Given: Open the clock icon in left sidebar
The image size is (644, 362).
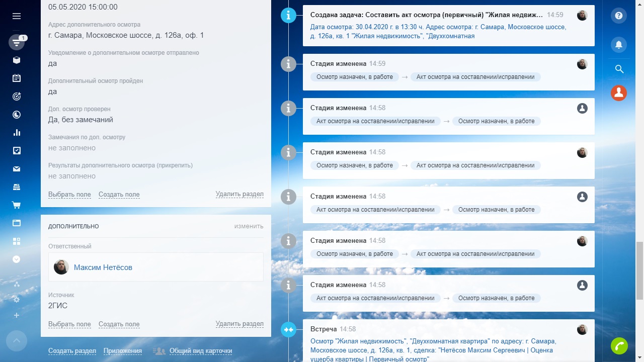Looking at the screenshot, I should [x=17, y=115].
